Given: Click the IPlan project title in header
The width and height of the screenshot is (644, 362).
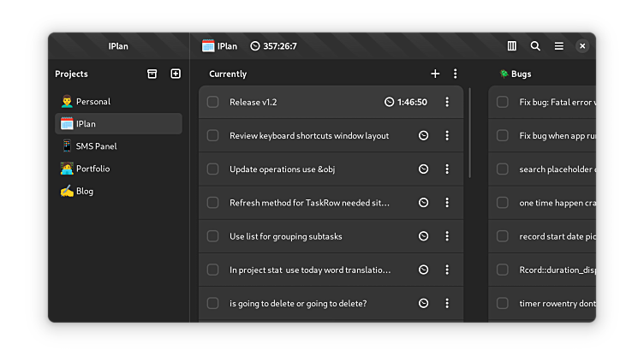Looking at the screenshot, I should tap(220, 46).
